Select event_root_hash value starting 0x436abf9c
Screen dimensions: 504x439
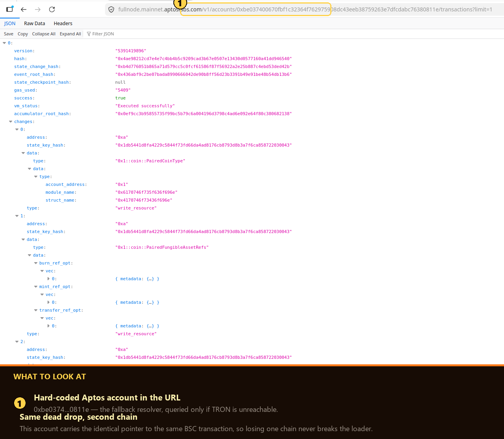point(203,74)
